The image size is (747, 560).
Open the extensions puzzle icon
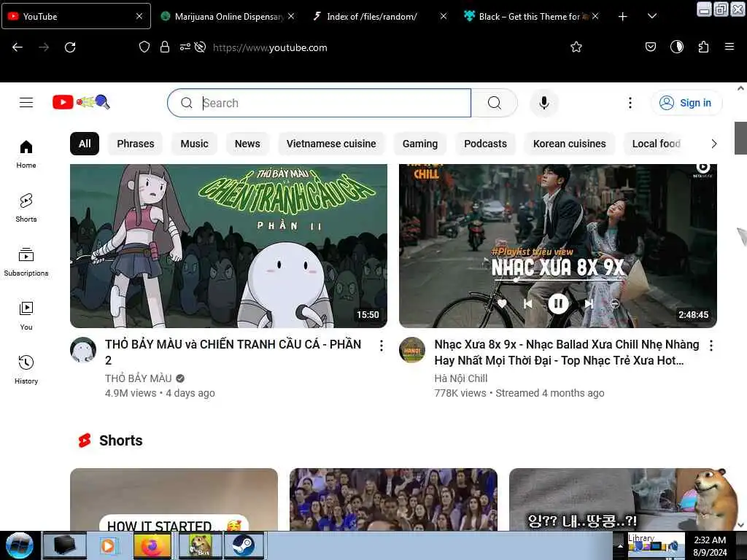[x=703, y=47]
